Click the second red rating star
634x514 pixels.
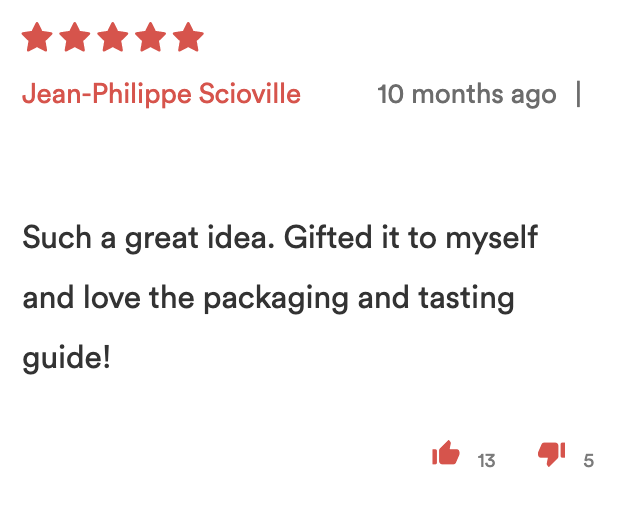pos(75,38)
